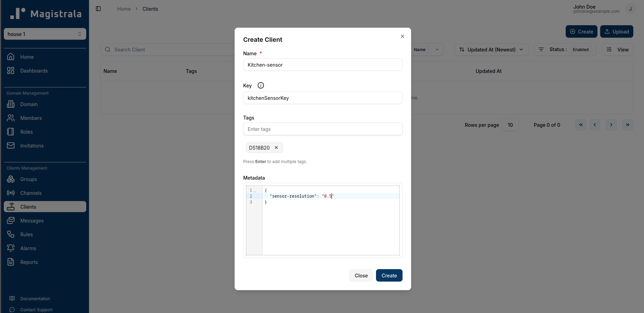644x313 pixels.
Task: Open the Documentation link
Action: tap(35, 298)
